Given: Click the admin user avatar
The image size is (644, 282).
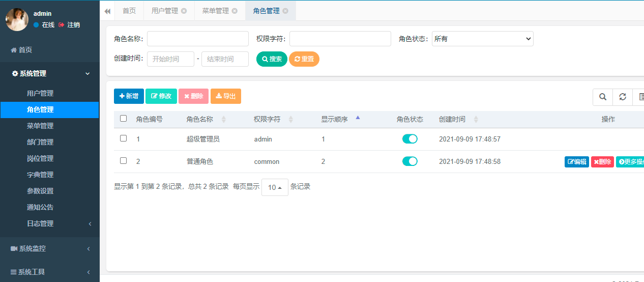Looking at the screenshot, I should [17, 19].
